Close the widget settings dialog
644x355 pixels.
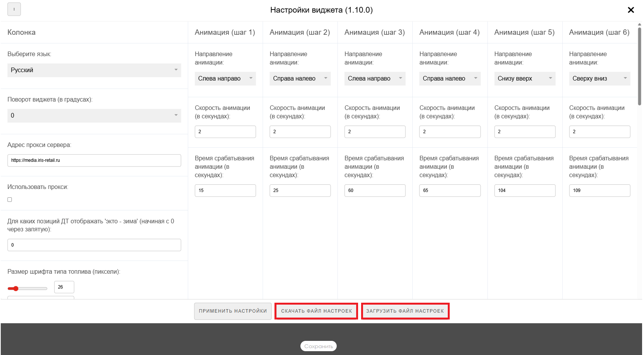(x=631, y=10)
